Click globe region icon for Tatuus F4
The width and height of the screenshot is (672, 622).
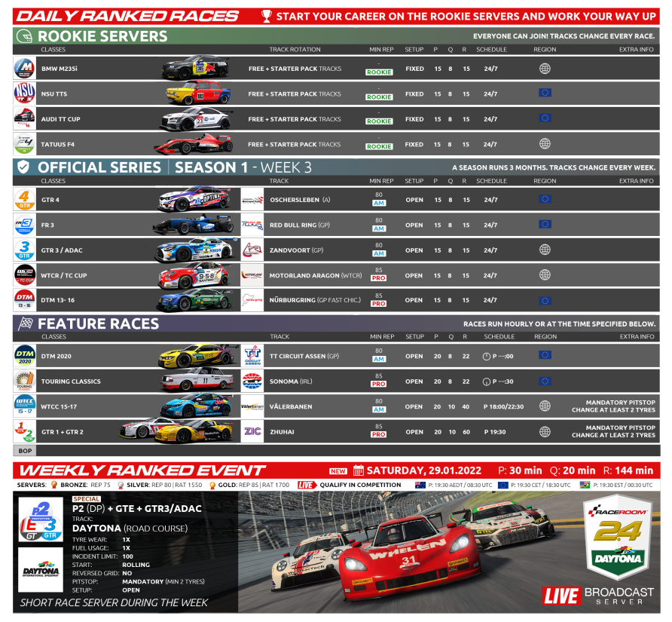pyautogui.click(x=545, y=144)
